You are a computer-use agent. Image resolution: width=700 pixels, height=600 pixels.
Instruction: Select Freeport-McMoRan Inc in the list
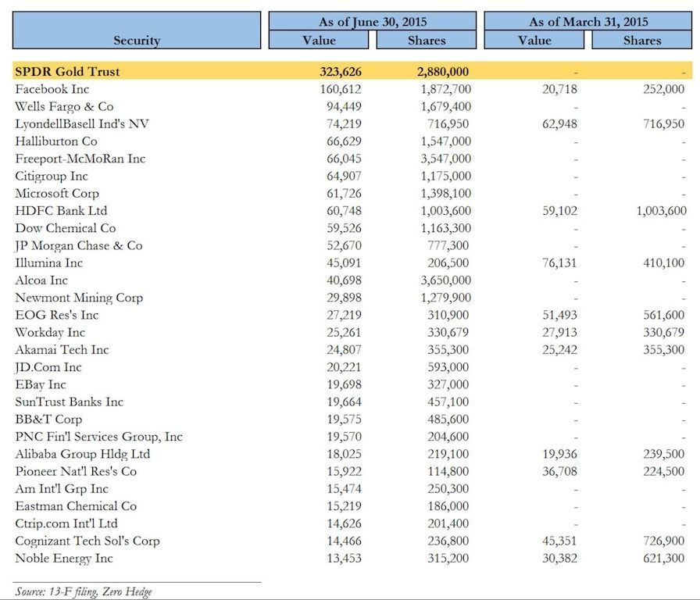70,159
